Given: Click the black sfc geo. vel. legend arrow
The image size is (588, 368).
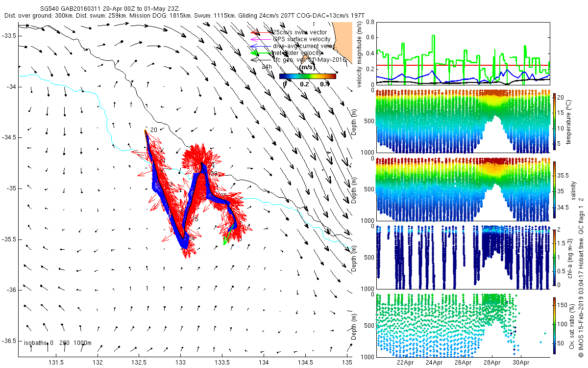Looking at the screenshot, I should click(x=261, y=60).
